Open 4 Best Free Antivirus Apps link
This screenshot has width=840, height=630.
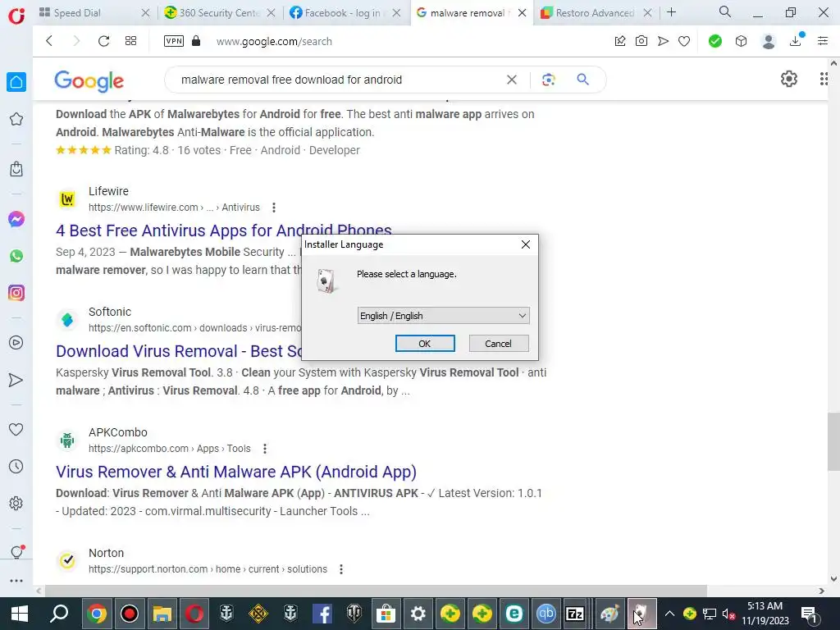click(x=224, y=231)
